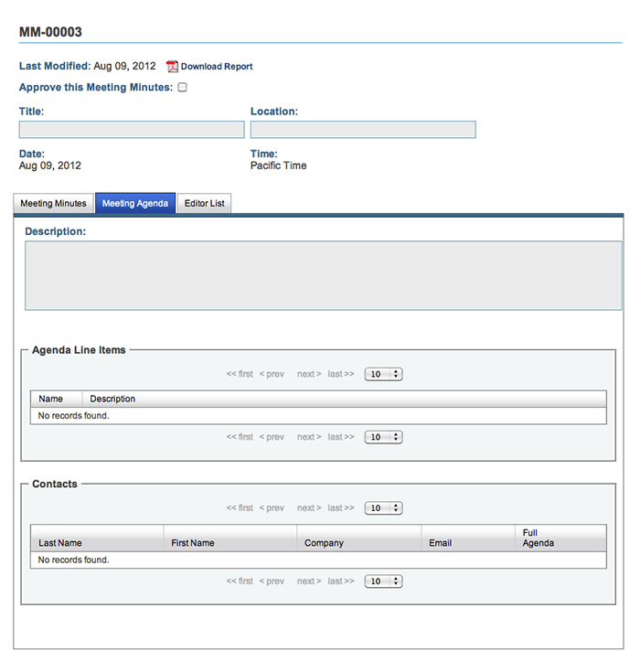Select the Meeting Agenda tab
This screenshot has height=672, width=640.
[135, 203]
